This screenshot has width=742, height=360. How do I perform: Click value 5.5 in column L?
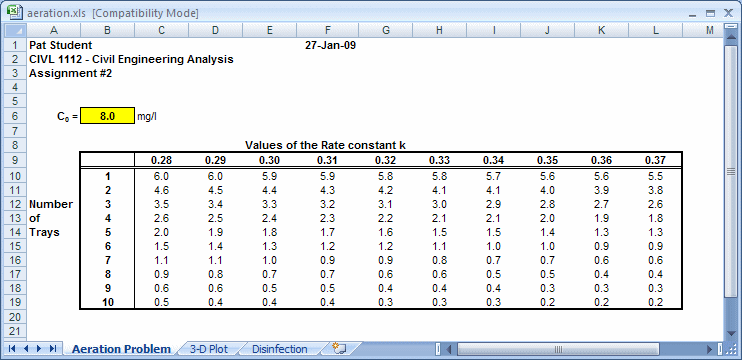click(x=655, y=176)
